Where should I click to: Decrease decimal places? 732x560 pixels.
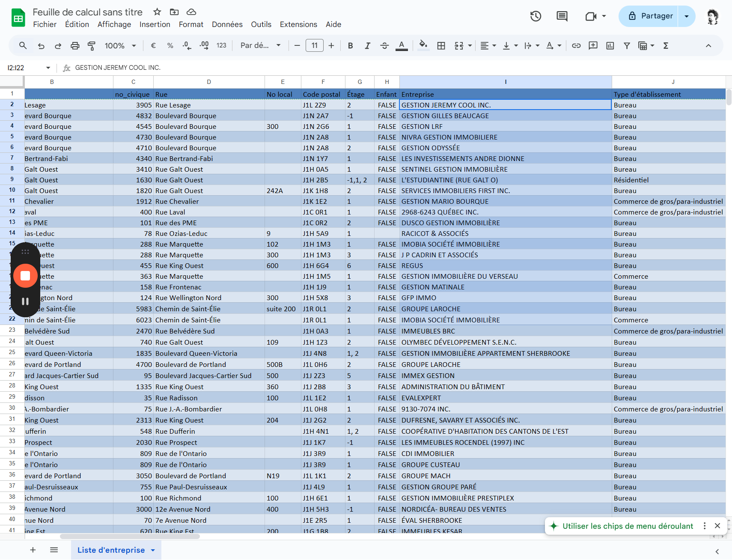pyautogui.click(x=187, y=45)
